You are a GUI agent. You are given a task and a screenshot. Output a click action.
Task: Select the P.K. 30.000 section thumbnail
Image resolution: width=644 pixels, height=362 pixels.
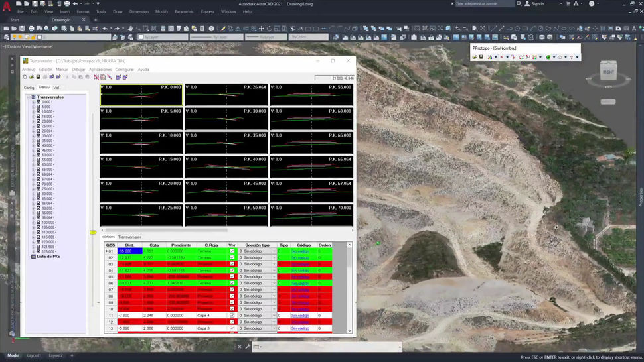[226, 118]
